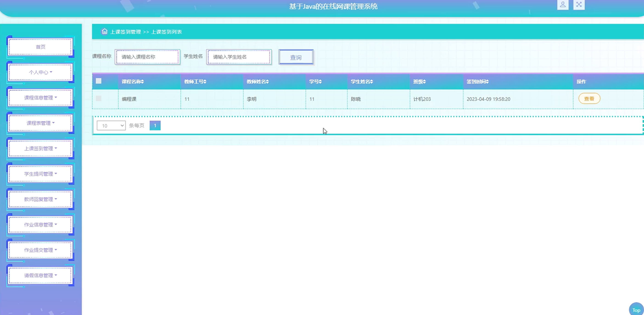Select the 编程课 cell
Screen dimensions: 644x315
tap(149, 99)
